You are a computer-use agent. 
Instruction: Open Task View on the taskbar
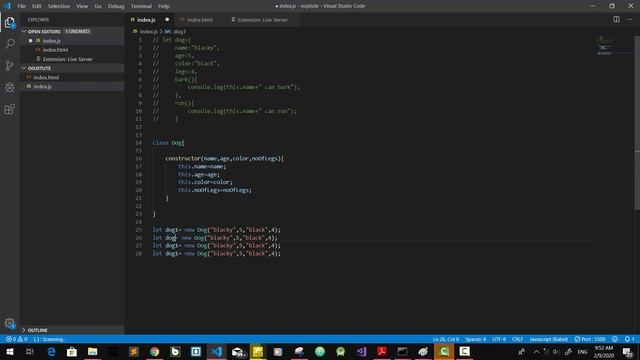pyautogui.click(x=30, y=351)
